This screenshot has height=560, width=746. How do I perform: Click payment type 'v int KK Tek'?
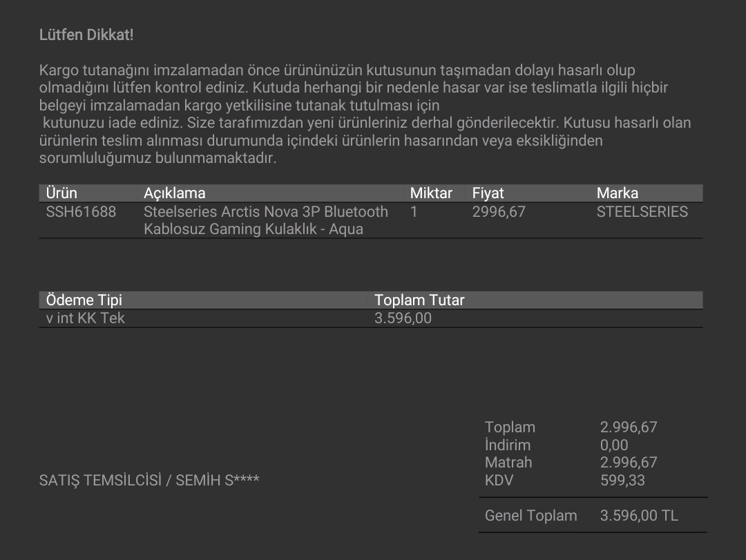[x=85, y=318]
